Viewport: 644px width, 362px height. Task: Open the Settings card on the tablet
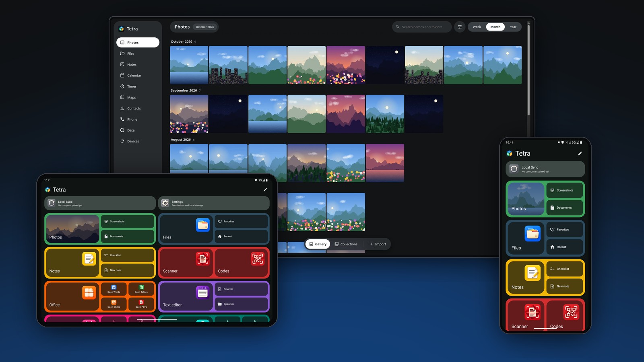(x=214, y=203)
